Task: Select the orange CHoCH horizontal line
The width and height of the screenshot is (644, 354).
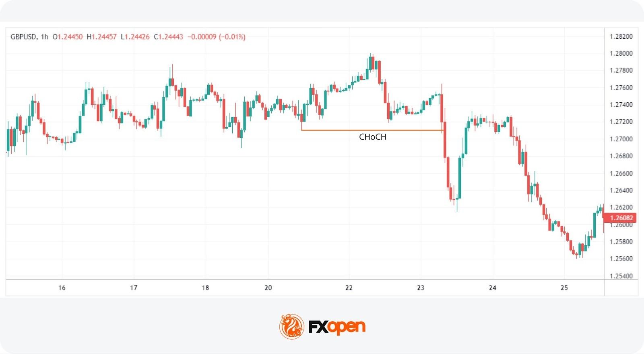Action: [x=342, y=130]
